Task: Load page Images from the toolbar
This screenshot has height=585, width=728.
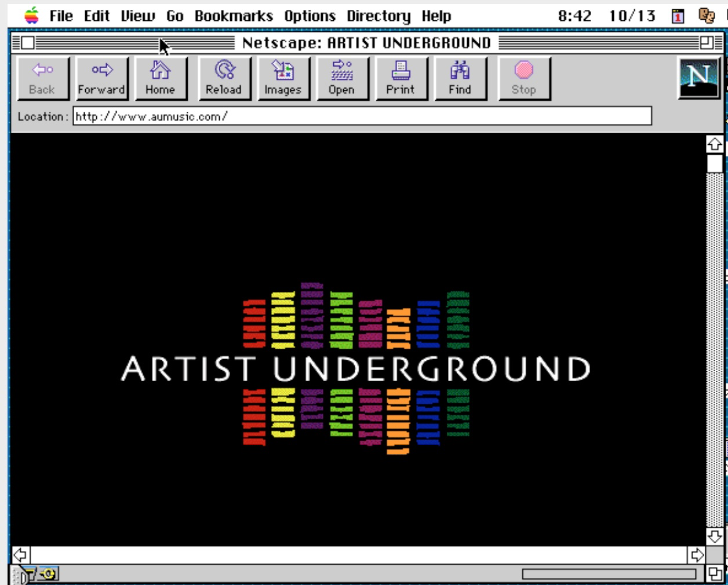Action: pos(283,79)
